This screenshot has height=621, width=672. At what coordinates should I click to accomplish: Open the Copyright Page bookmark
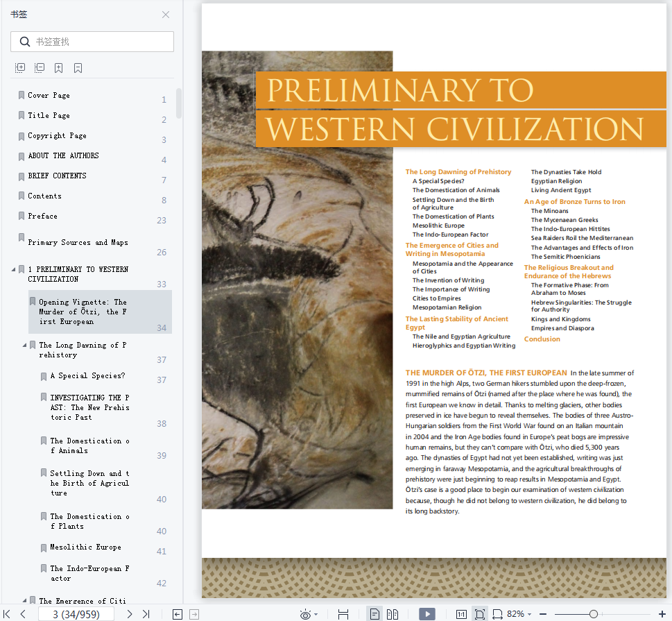tap(57, 135)
